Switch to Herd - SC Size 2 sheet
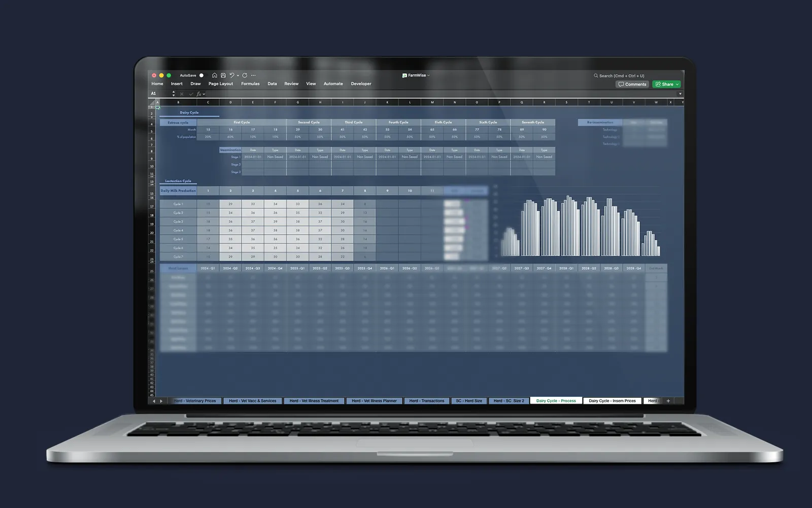 (x=509, y=401)
